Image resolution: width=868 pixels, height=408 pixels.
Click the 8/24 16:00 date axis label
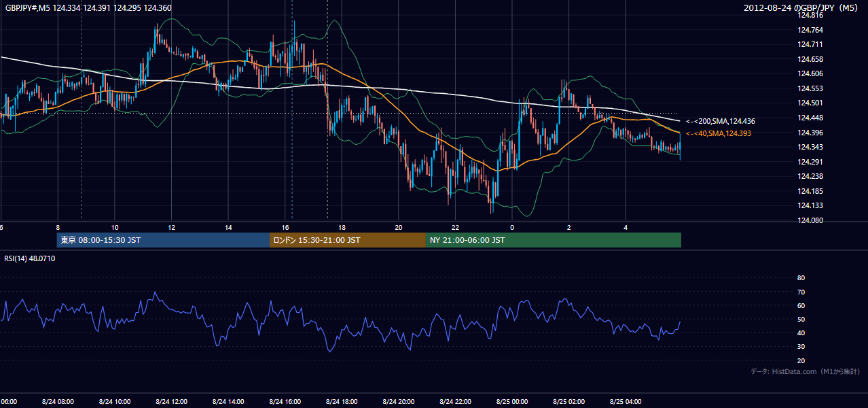point(285,401)
